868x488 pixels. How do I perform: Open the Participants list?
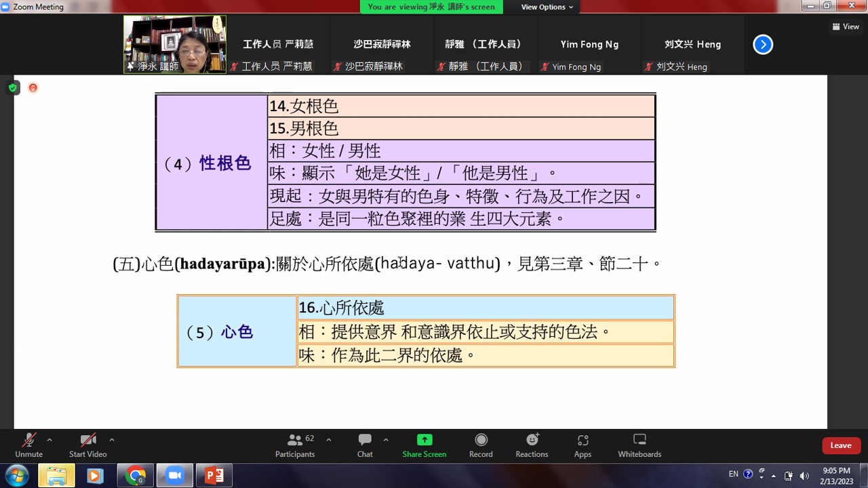tap(295, 441)
